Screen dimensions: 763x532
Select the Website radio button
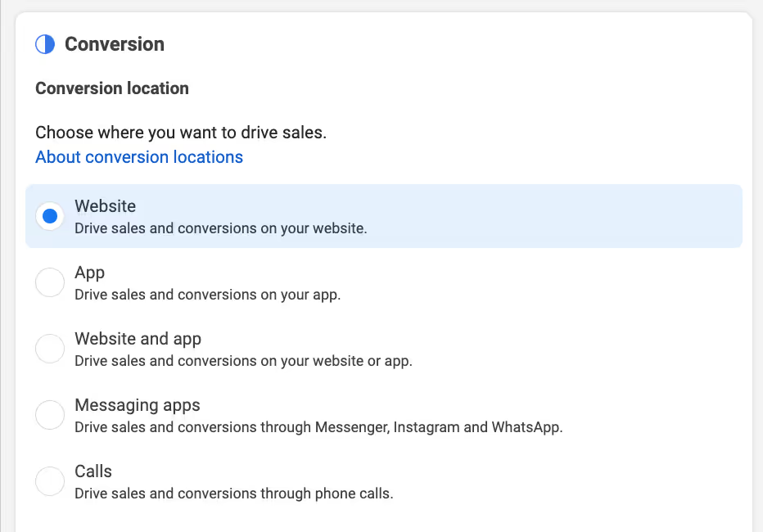tap(50, 216)
